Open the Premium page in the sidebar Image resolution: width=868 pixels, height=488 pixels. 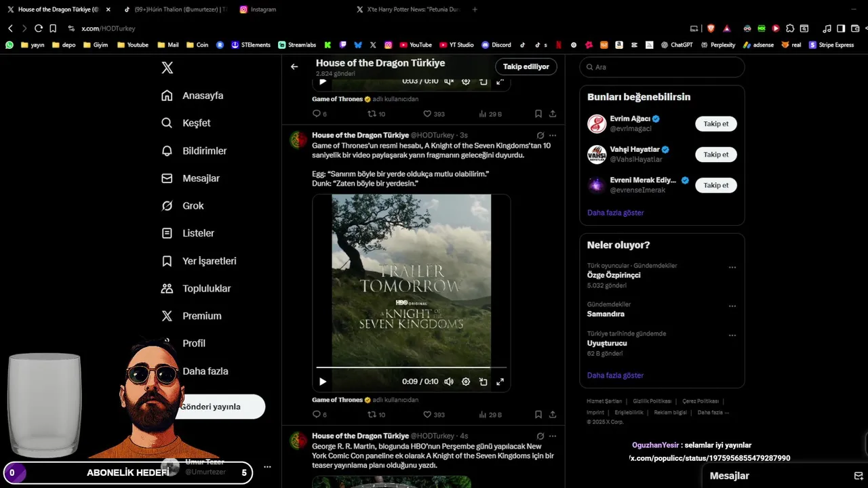coord(191,316)
